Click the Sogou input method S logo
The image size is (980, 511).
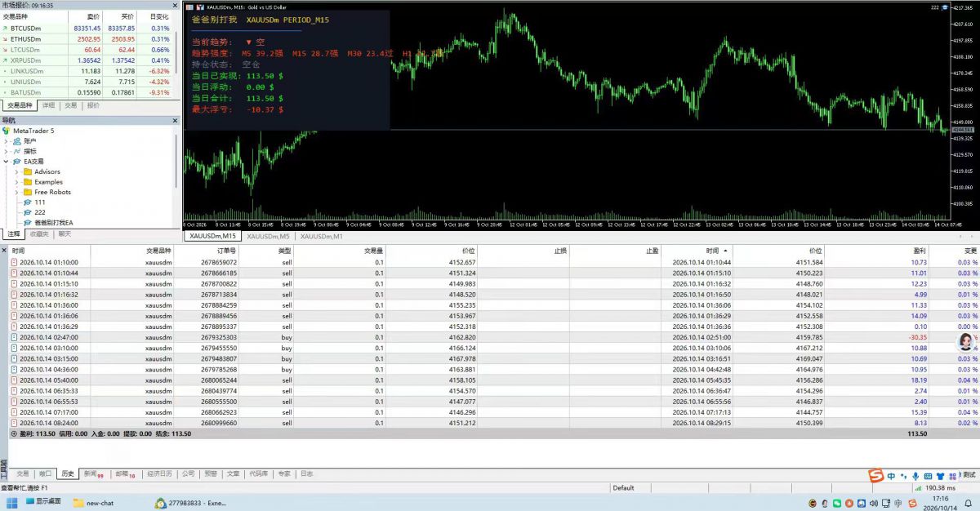click(875, 476)
